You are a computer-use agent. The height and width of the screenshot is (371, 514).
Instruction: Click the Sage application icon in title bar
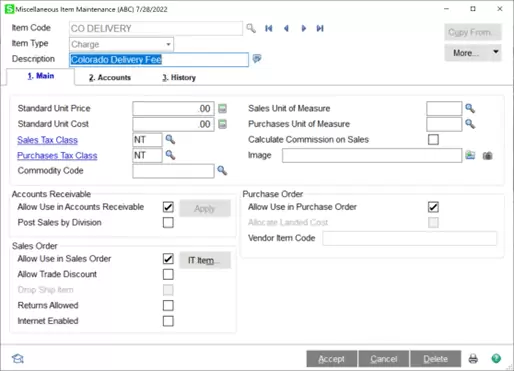coord(9,9)
